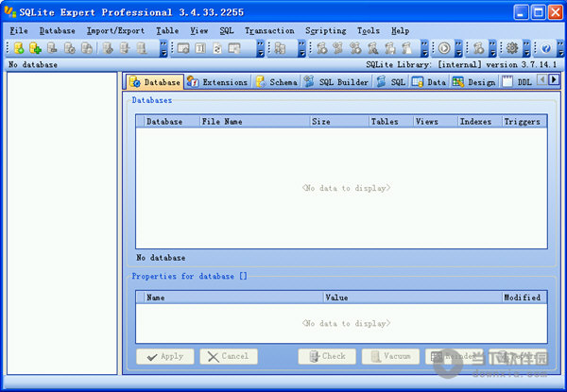Click the page with refresh arrows icon
This screenshot has height=392, width=567.
click(217, 48)
